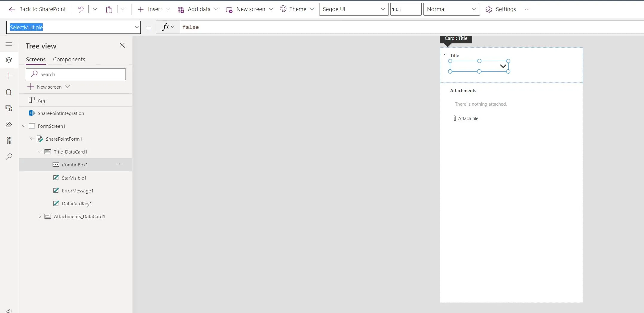Open the Tree view panel icon
Image resolution: width=644 pixels, height=313 pixels.
(9, 60)
